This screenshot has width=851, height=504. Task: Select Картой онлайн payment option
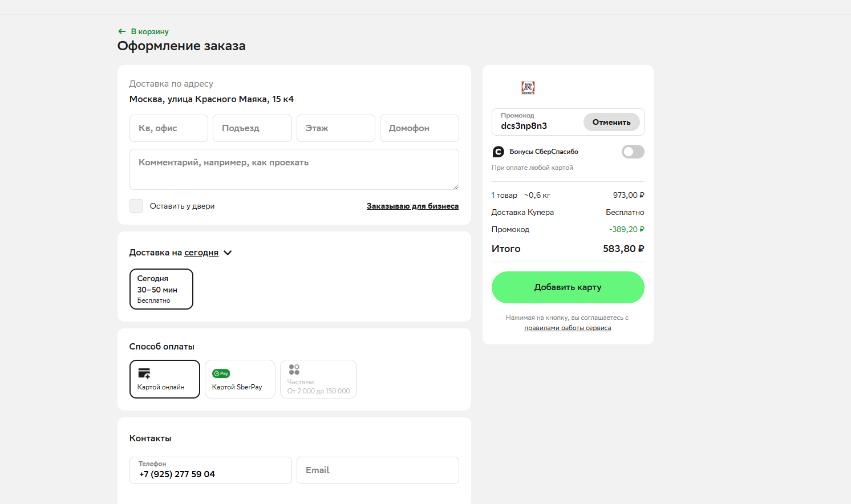tap(165, 379)
